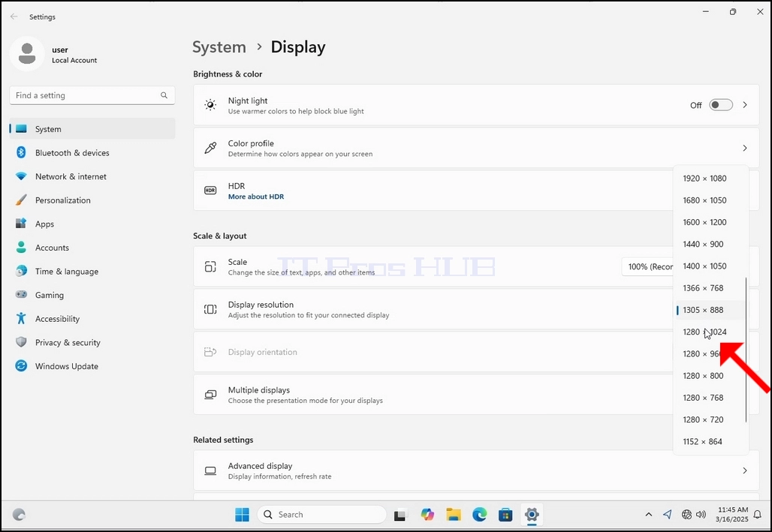This screenshot has width=772, height=532.
Task: Choose 1152 × 864 resolution
Action: tap(710, 441)
